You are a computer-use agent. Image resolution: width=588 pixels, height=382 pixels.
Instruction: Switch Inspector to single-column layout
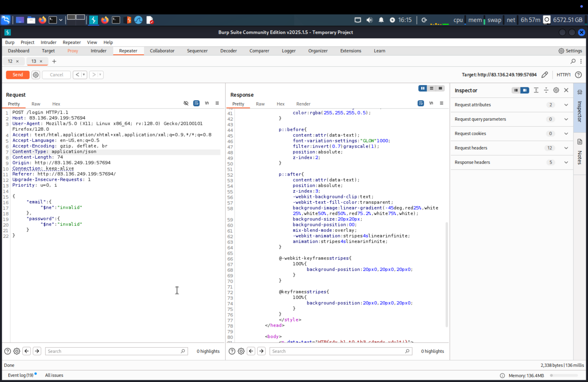(516, 90)
